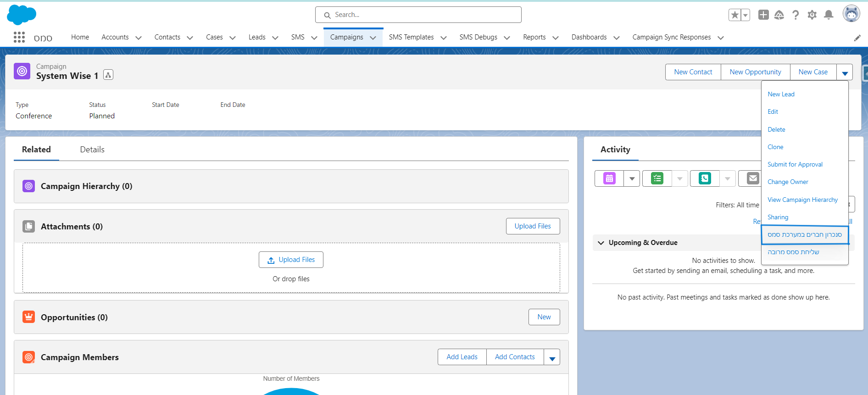Open the Campaign Members actions dropdown arrow
The image size is (868, 395).
[552, 357]
